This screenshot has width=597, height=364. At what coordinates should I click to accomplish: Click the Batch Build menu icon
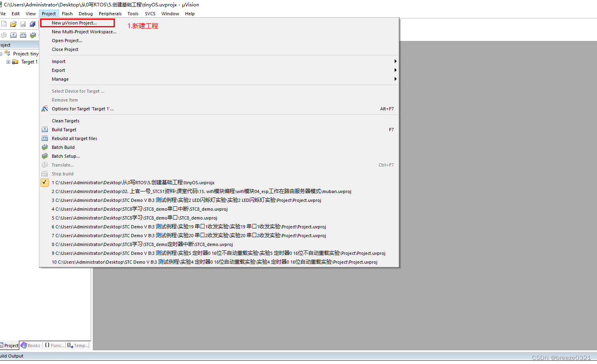click(x=45, y=147)
